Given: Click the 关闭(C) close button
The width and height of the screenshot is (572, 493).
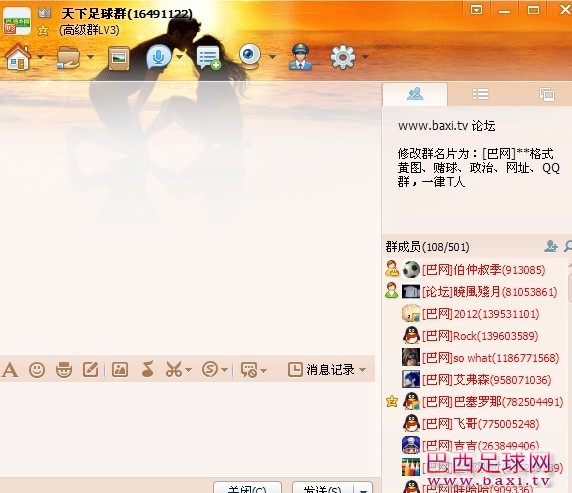Looking at the screenshot, I should point(247,489).
